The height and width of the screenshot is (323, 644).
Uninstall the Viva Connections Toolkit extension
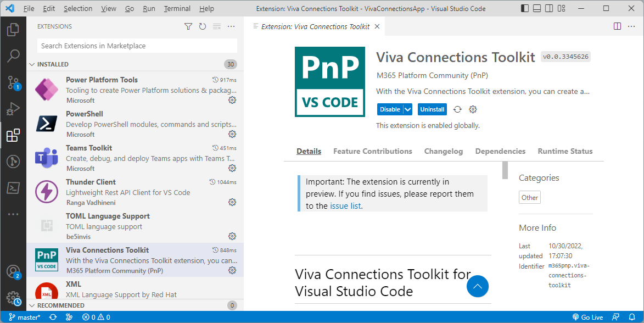tap(432, 109)
